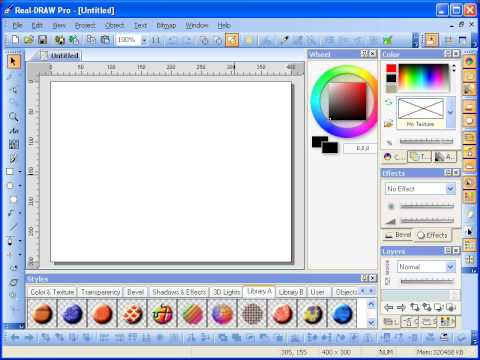Open the No Effect dropdown
This screenshot has height=360, width=480.
451,189
